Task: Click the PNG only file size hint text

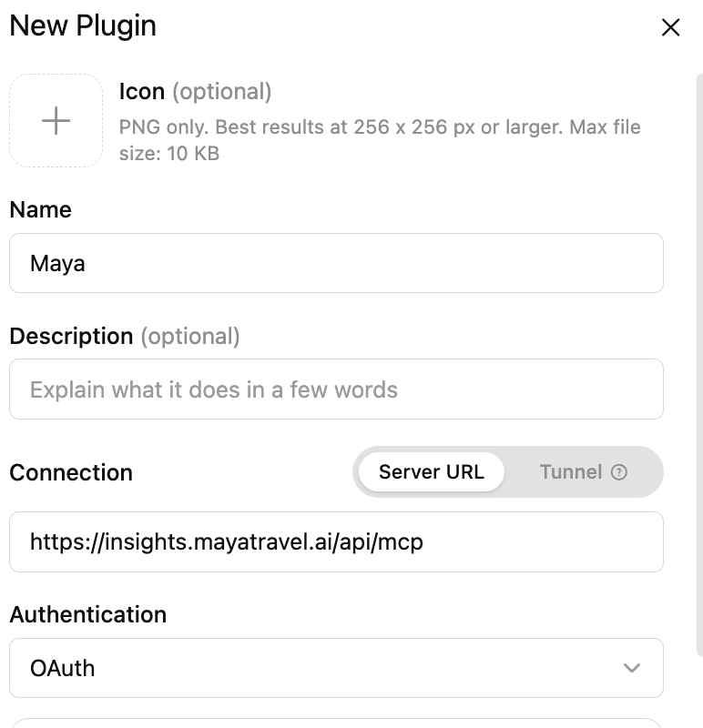Action: (380, 140)
